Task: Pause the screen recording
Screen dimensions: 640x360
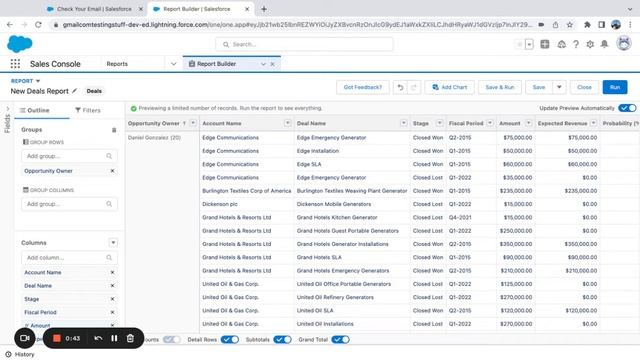Action: pos(114,338)
